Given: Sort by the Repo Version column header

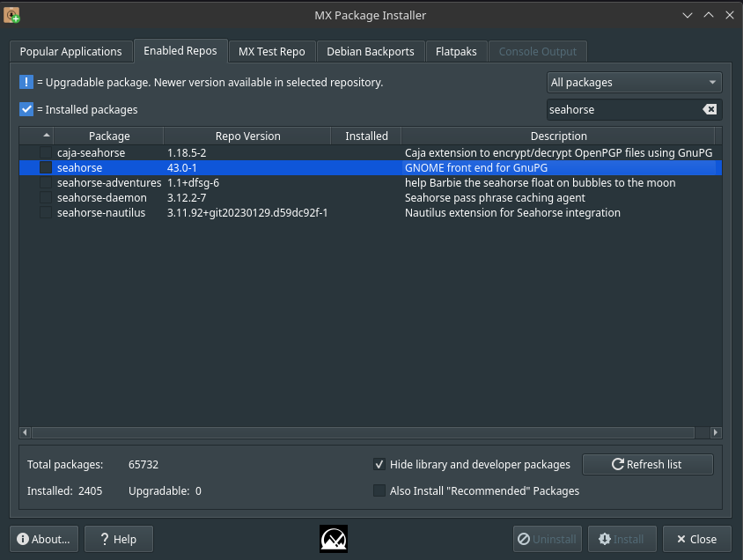Looking at the screenshot, I should (247, 136).
